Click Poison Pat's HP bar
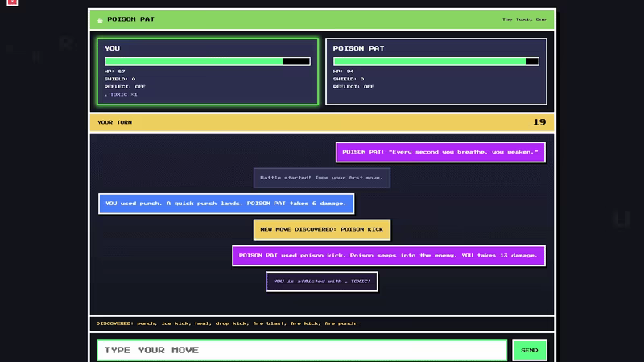 click(x=436, y=62)
